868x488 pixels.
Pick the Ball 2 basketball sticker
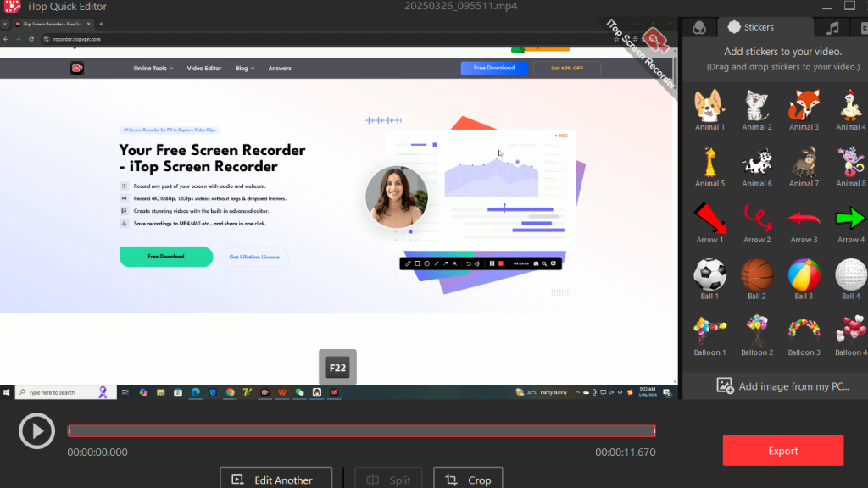(756, 274)
